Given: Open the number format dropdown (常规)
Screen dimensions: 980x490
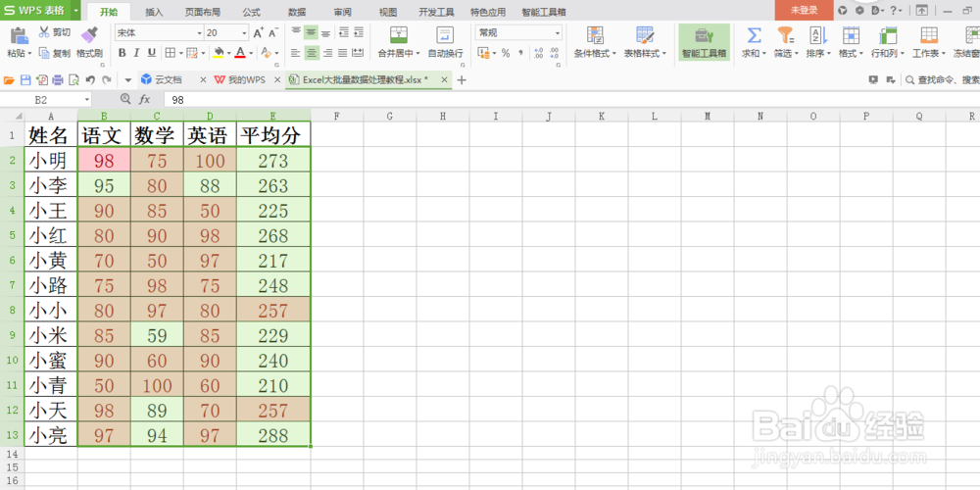Looking at the screenshot, I should coord(558,33).
